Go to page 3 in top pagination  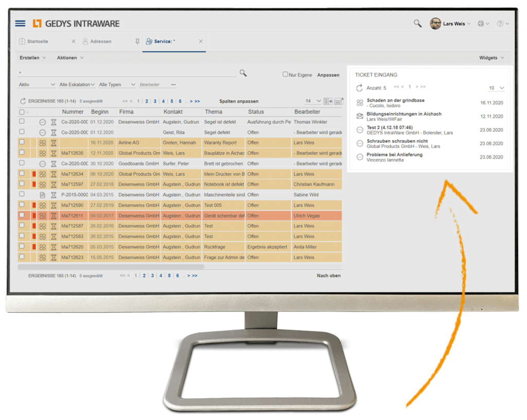pyautogui.click(x=155, y=101)
